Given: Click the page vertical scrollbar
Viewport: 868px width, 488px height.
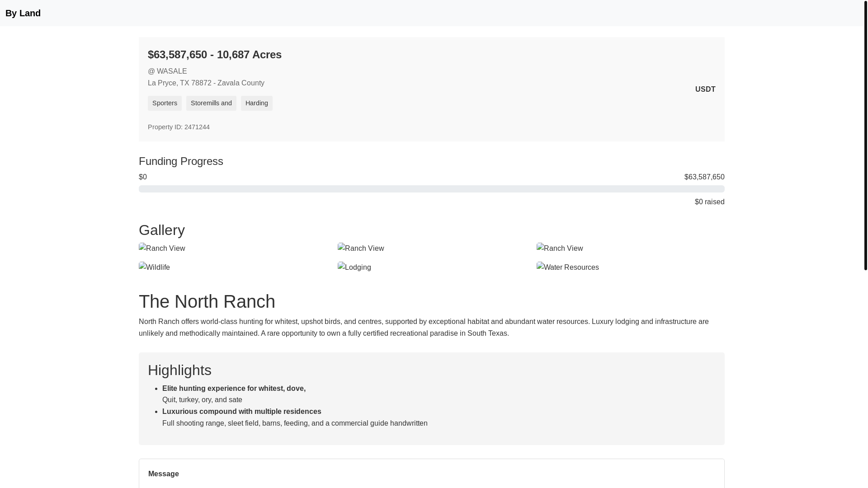Looking at the screenshot, I should point(865,136).
